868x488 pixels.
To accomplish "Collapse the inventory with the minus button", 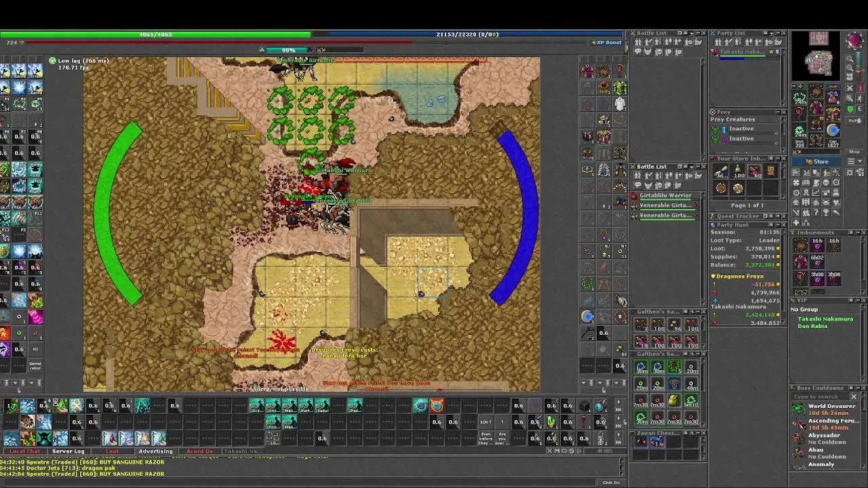I will pyautogui.click(x=795, y=86).
